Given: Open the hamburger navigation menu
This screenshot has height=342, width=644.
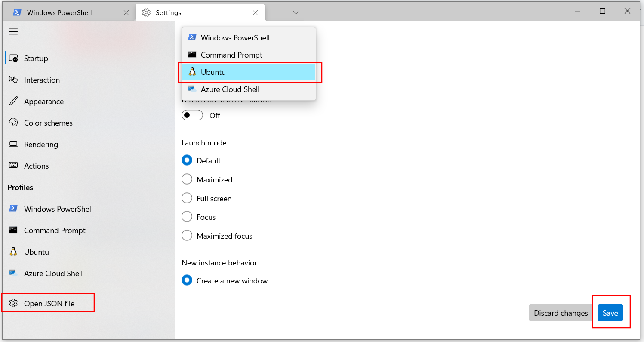Looking at the screenshot, I should 13,32.
